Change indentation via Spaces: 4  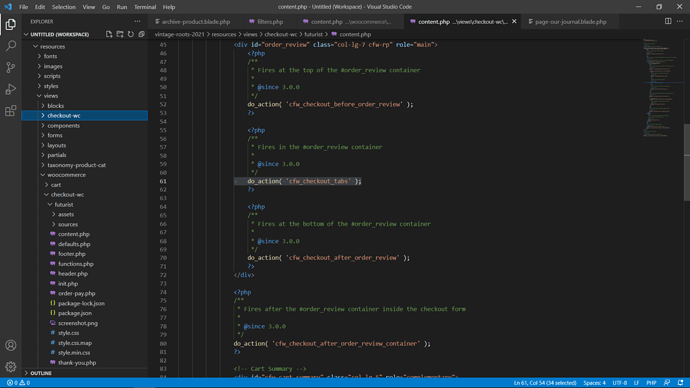[594, 383]
